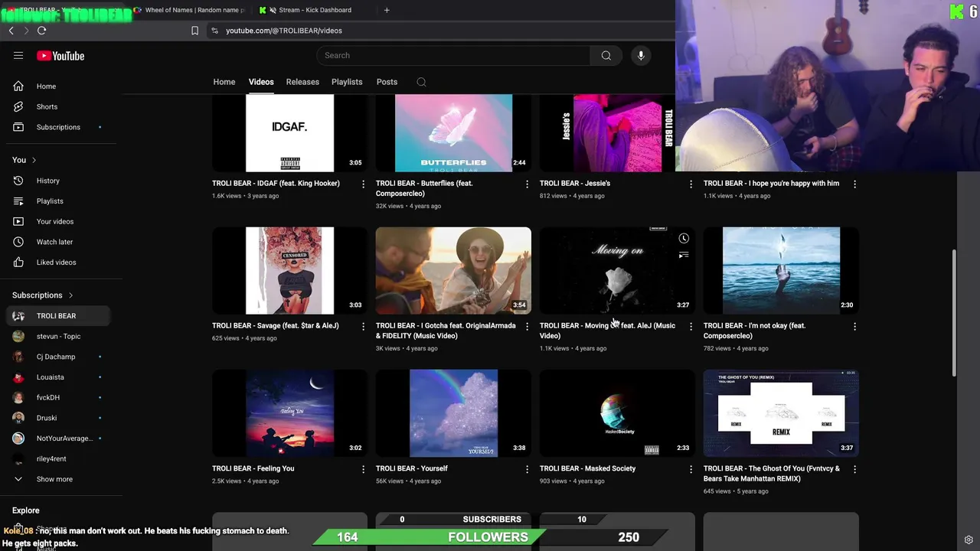Viewport: 980px width, 551px height.
Task: Open TROLI BEAR - Feeling You title link
Action: 253,468
